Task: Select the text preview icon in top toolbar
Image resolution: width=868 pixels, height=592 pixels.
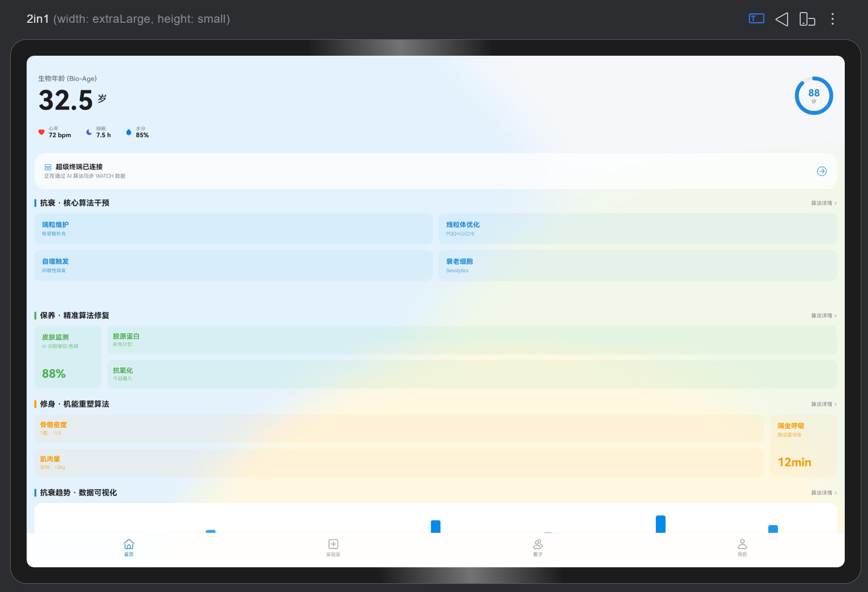Action: click(x=756, y=19)
